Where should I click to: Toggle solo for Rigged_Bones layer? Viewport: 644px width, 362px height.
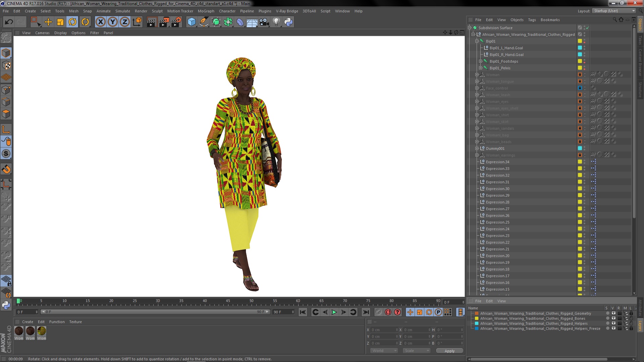point(607,318)
